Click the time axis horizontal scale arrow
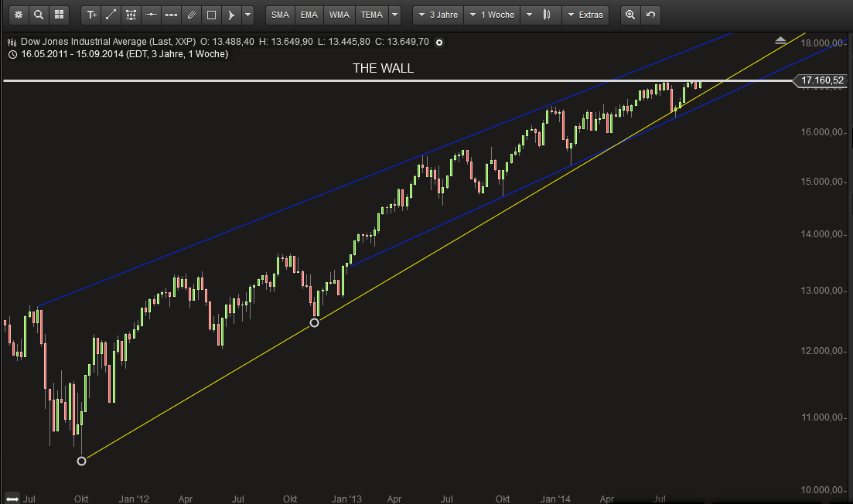Screen dimensions: 853x504 tap(12, 499)
